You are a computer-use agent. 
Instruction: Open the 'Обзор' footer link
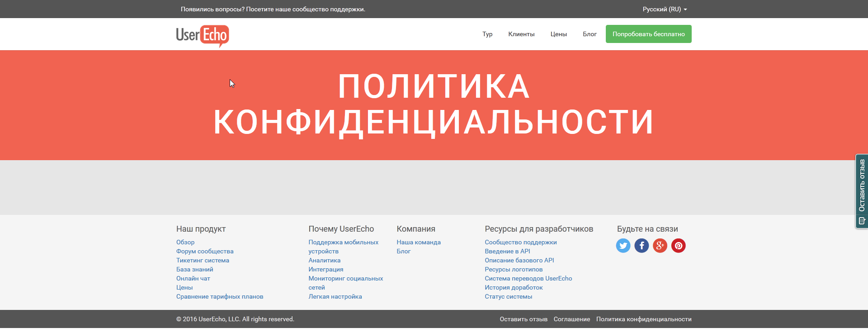pos(185,242)
